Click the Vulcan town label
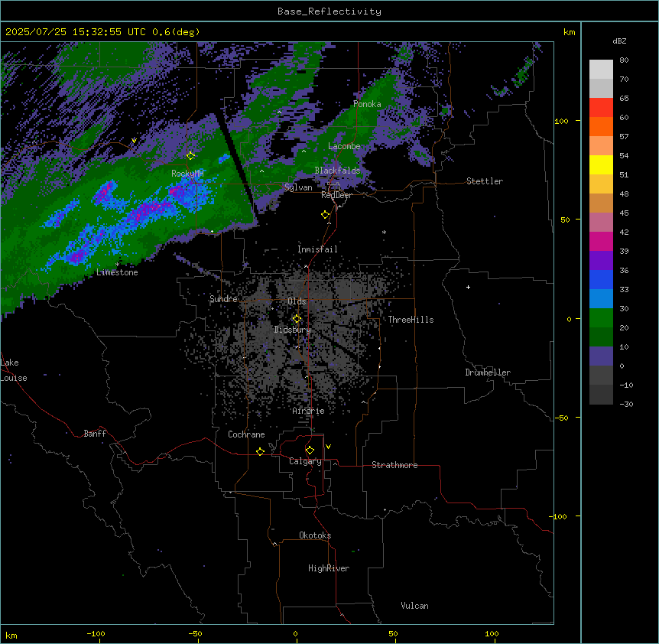Screen dimensions: 659x644 click(x=414, y=606)
